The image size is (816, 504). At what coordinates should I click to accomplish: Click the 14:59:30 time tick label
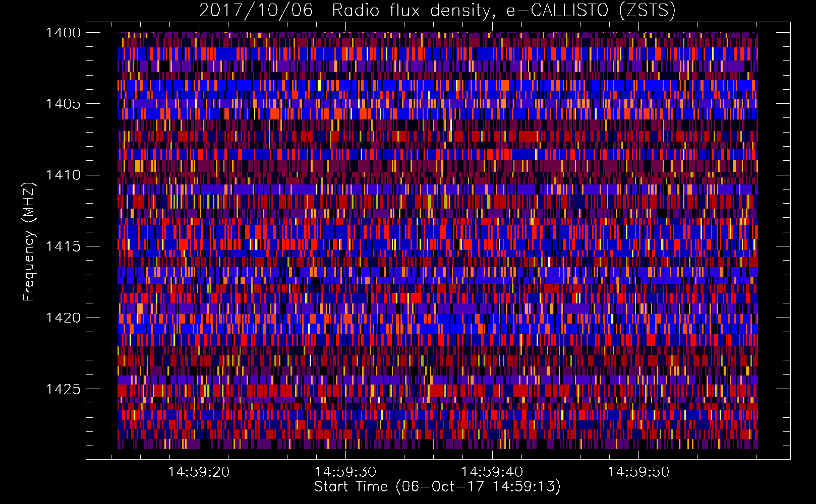345,472
